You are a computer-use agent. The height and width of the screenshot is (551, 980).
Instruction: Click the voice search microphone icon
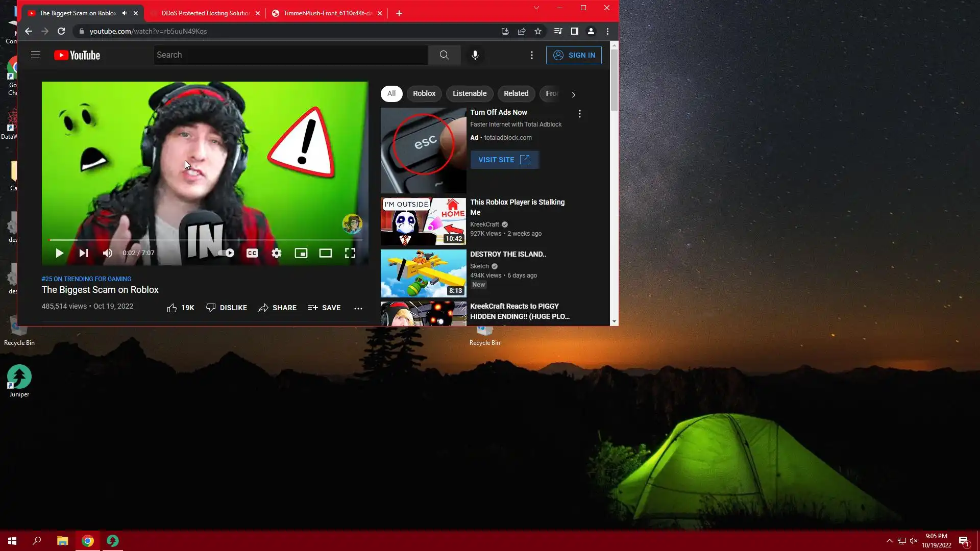point(475,55)
